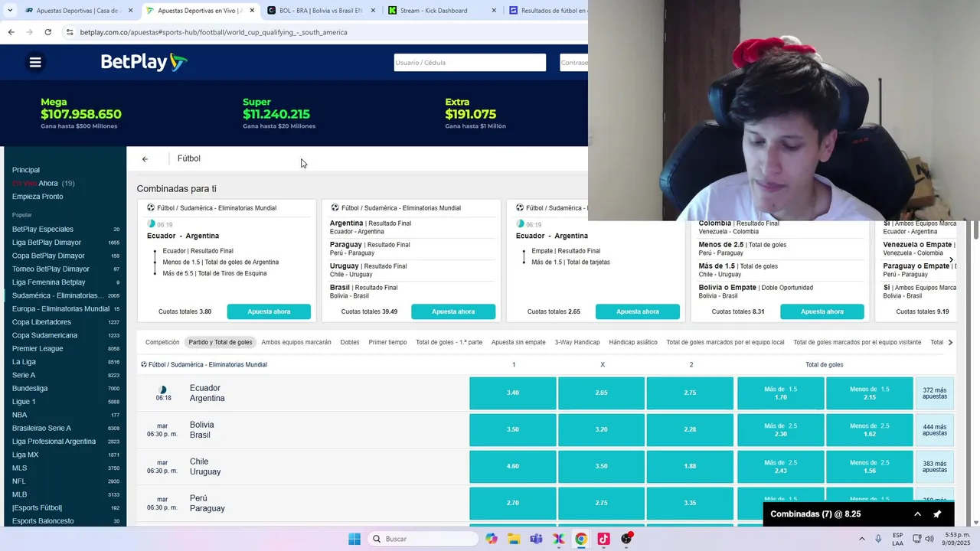Select the Ambos equipos marcarán tab

[x=296, y=342]
